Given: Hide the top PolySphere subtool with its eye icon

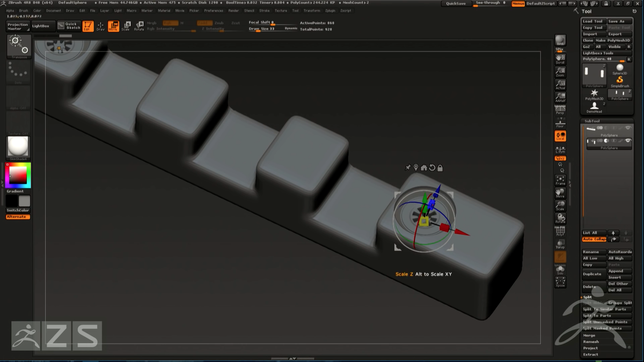Looking at the screenshot, I should (x=628, y=128).
